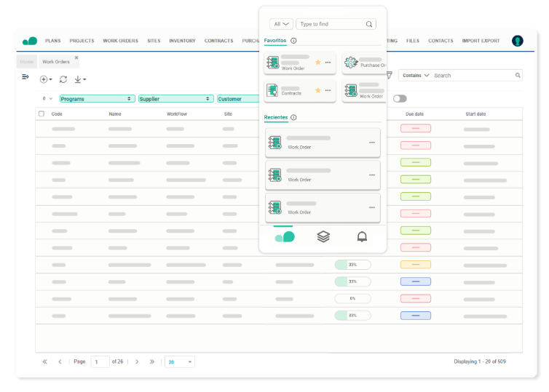Viewport: 549px width, 392px height.
Task: Expand the Programs filter dropdown
Action: point(130,98)
